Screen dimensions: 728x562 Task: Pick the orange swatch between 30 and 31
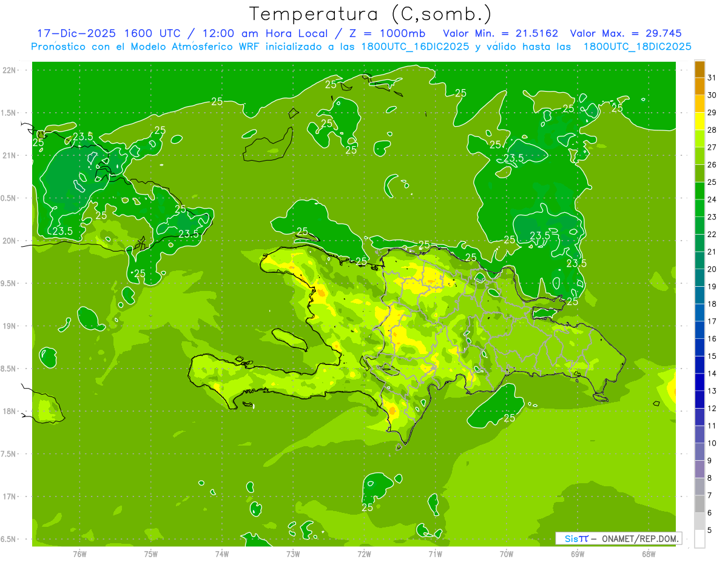pyautogui.click(x=699, y=87)
